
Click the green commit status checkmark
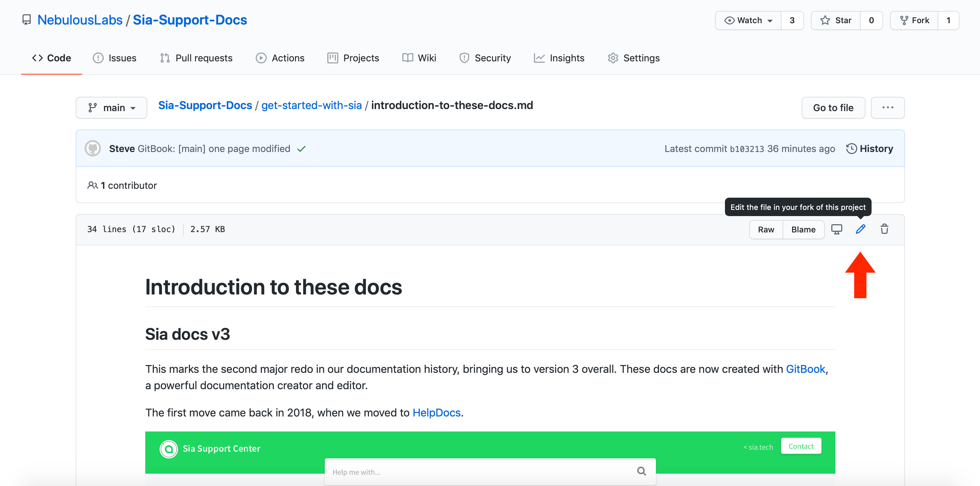(x=301, y=149)
